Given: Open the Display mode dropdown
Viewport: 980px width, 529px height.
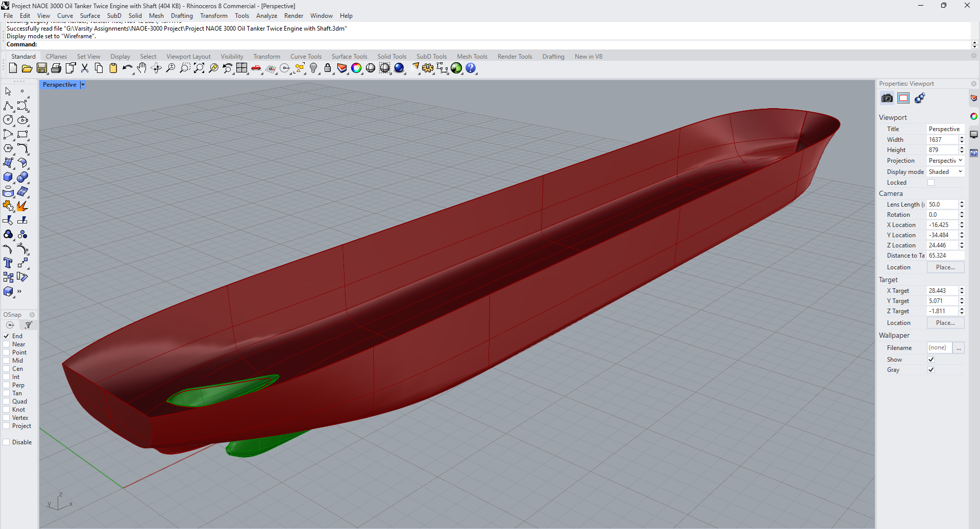Looking at the screenshot, I should (x=945, y=172).
